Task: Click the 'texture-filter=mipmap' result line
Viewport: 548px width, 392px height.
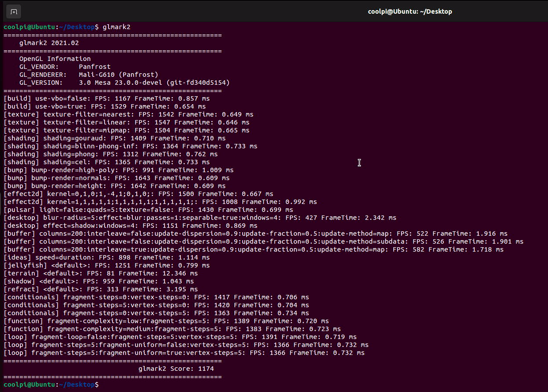Action: 127,130
